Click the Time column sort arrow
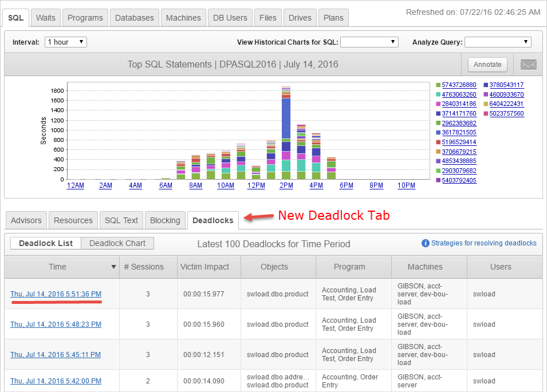 pyautogui.click(x=113, y=267)
